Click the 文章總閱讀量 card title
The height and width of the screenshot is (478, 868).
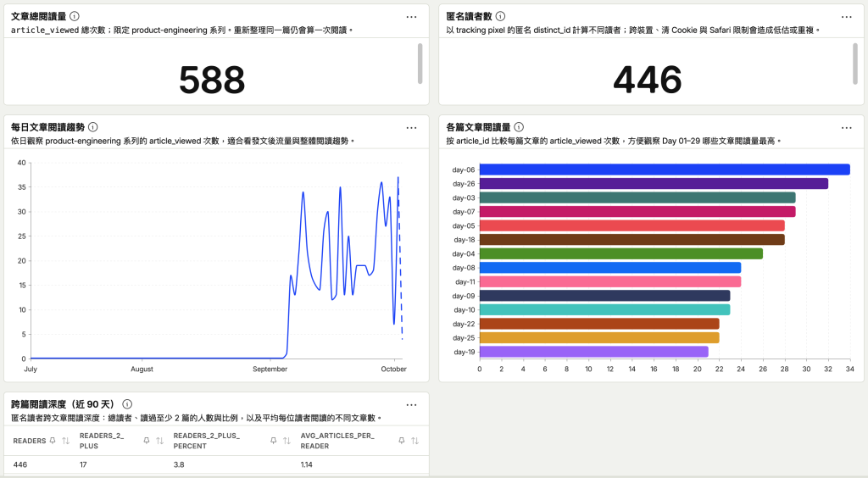point(39,17)
